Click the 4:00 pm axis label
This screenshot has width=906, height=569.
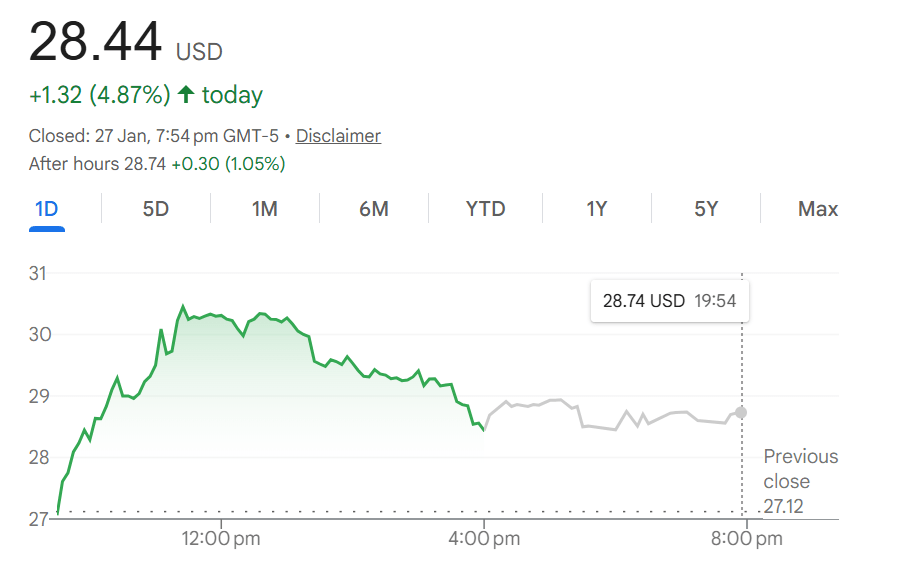pyautogui.click(x=484, y=540)
